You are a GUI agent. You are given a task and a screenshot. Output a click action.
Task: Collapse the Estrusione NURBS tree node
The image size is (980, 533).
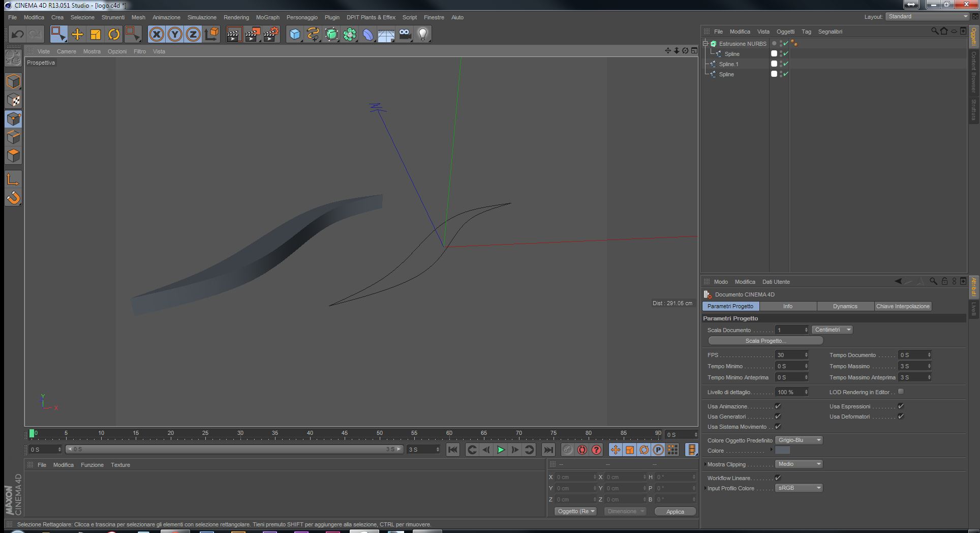[706, 44]
